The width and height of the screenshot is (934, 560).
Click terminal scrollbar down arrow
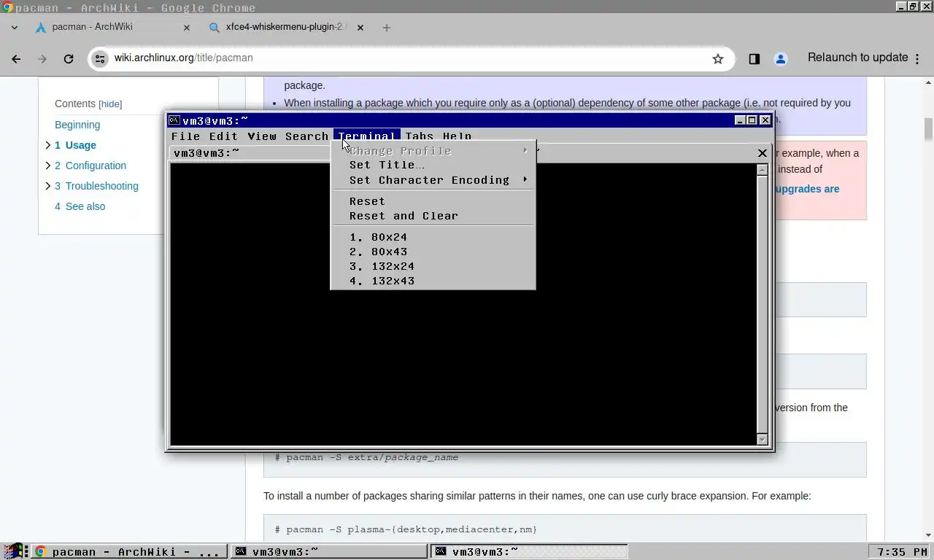[763, 439]
